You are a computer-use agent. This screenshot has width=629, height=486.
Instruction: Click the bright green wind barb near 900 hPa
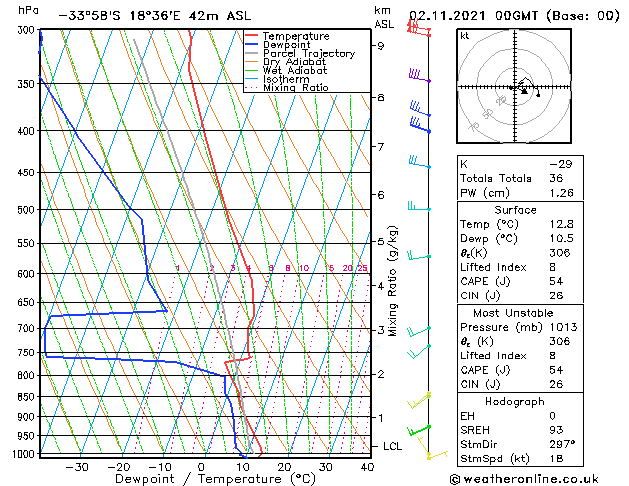tap(418, 430)
